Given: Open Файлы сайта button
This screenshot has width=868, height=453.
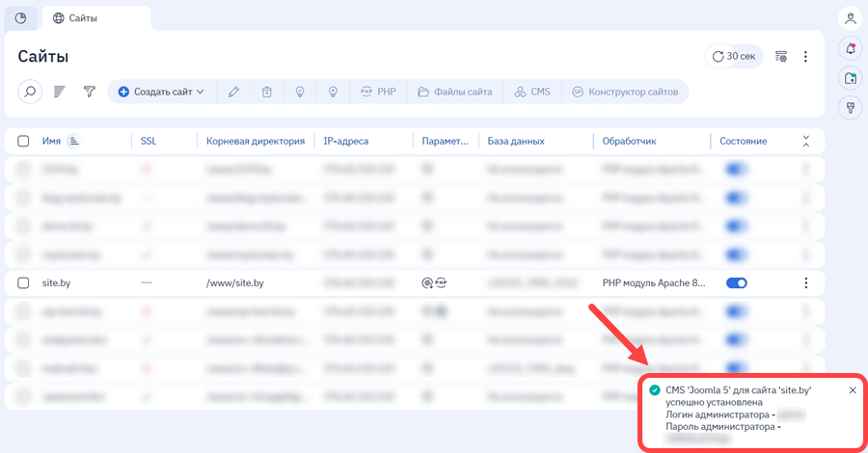Looking at the screenshot, I should click(455, 92).
